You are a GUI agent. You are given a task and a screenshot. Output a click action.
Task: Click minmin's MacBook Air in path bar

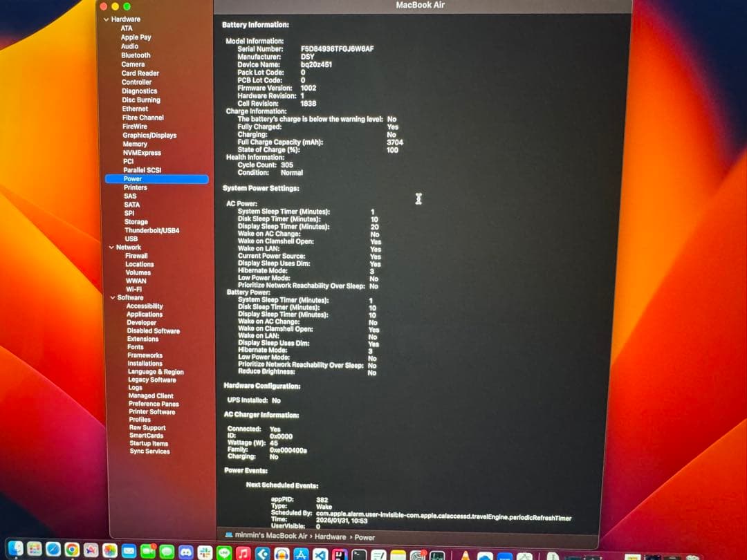tap(270, 536)
